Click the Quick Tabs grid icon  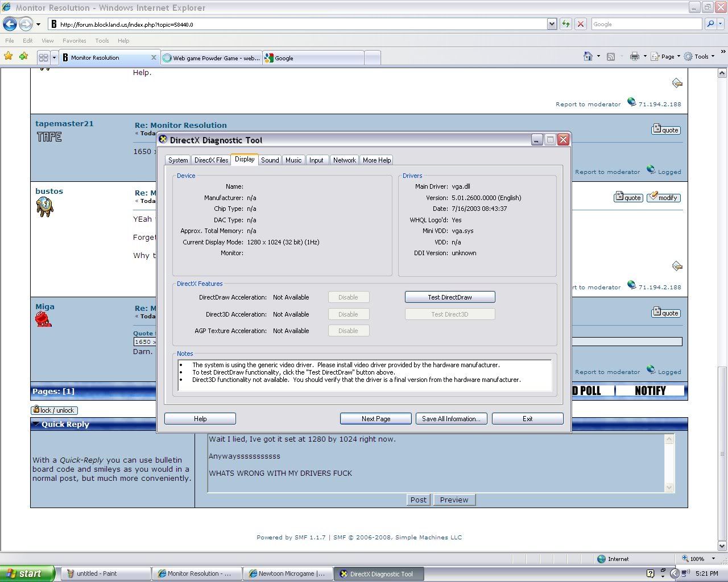[43, 57]
